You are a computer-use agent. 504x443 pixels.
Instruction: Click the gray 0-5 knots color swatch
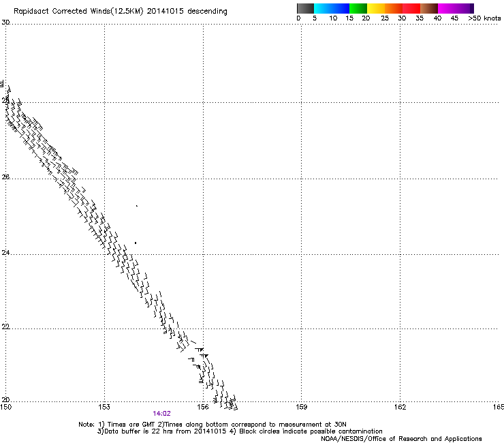[x=305, y=8]
